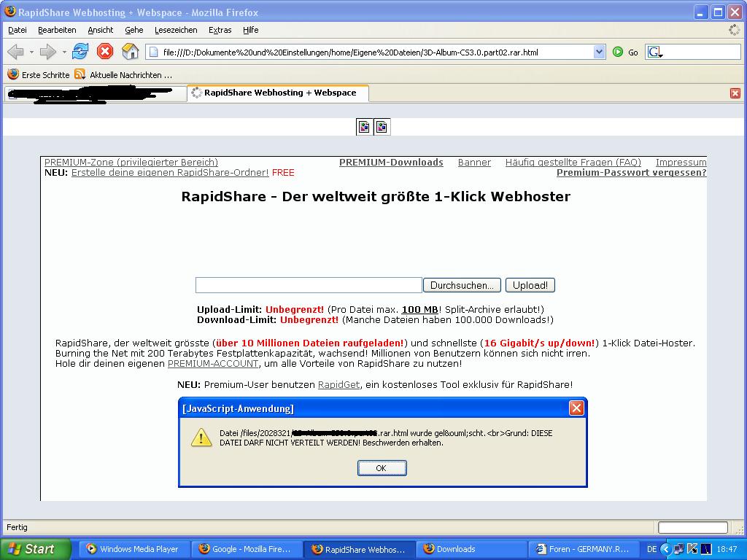This screenshot has width=747, height=560.
Task: Click the Fertig status bar text
Action: tap(18, 527)
